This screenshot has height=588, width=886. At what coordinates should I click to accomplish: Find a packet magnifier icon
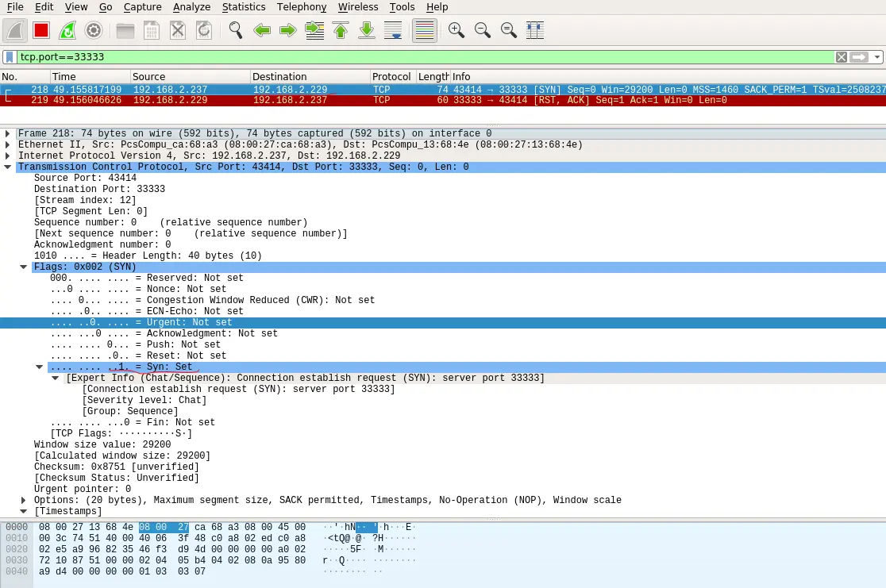(236, 30)
